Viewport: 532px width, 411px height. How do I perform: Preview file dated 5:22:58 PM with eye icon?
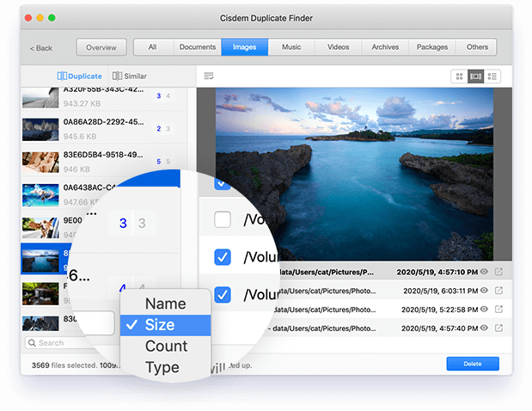tap(485, 309)
